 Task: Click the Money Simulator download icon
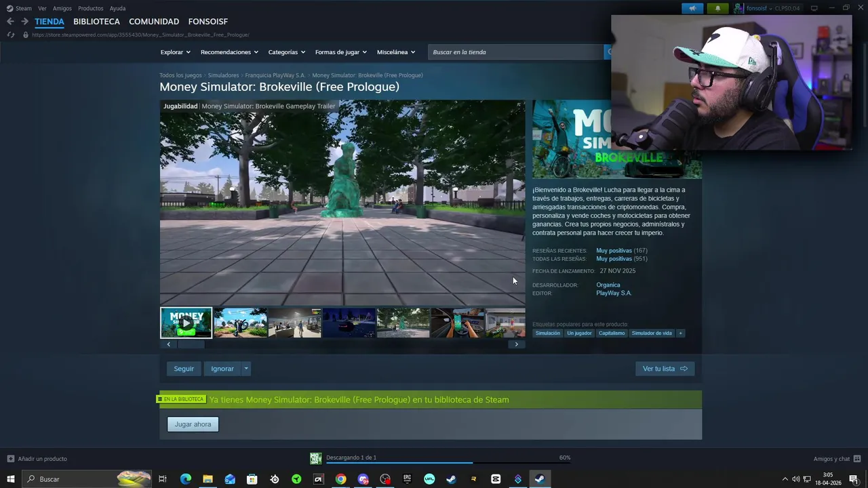click(x=316, y=459)
